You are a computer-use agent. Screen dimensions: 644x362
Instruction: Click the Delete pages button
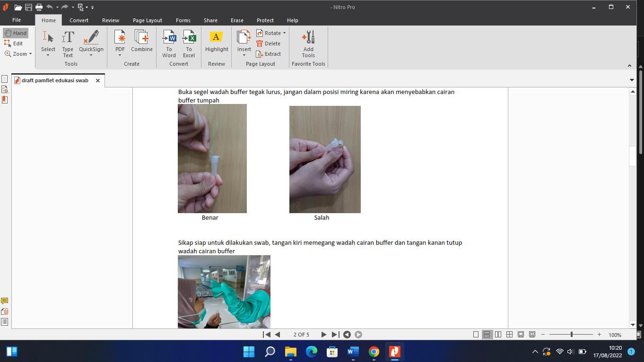(x=269, y=43)
